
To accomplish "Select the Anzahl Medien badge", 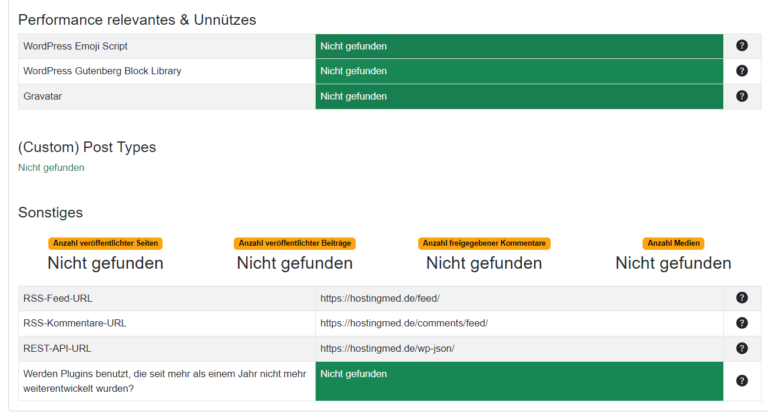I will [673, 243].
